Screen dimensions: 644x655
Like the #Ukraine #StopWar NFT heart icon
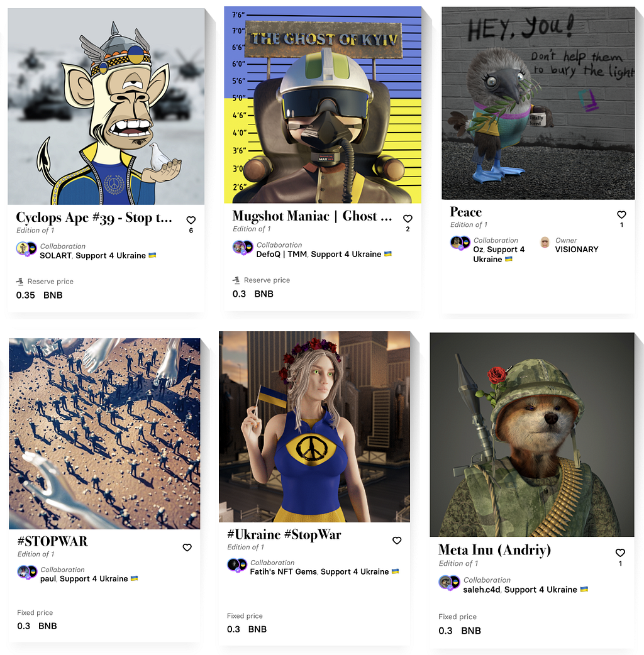tap(397, 541)
